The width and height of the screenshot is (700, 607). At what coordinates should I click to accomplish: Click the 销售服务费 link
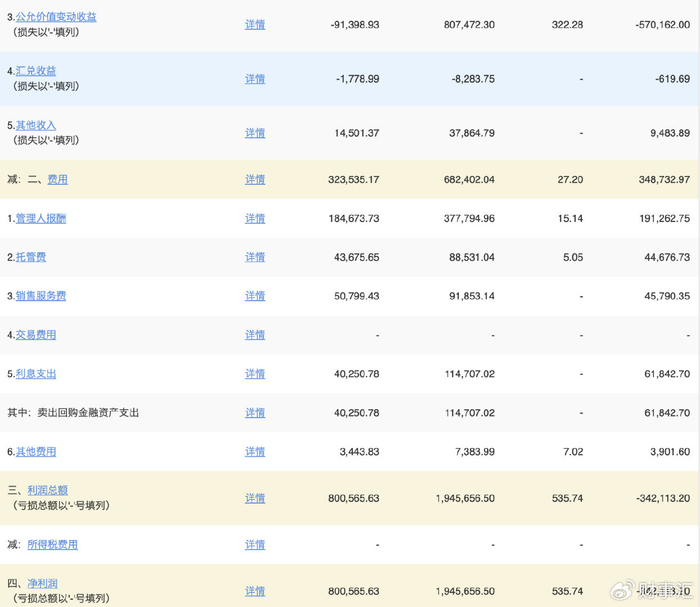(x=40, y=296)
